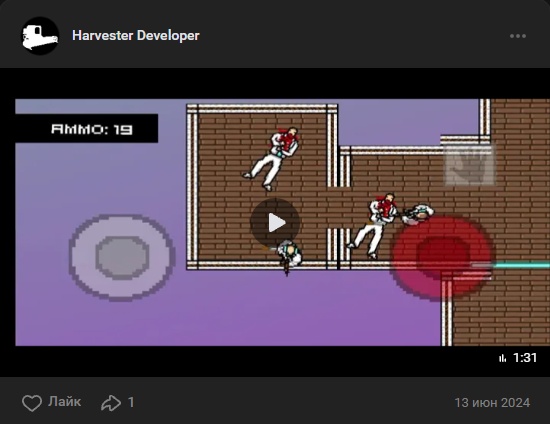Screen dimensions: 550x424
Task: Click the bloodied white-suit enemy in the upper room
Action: tap(272, 158)
